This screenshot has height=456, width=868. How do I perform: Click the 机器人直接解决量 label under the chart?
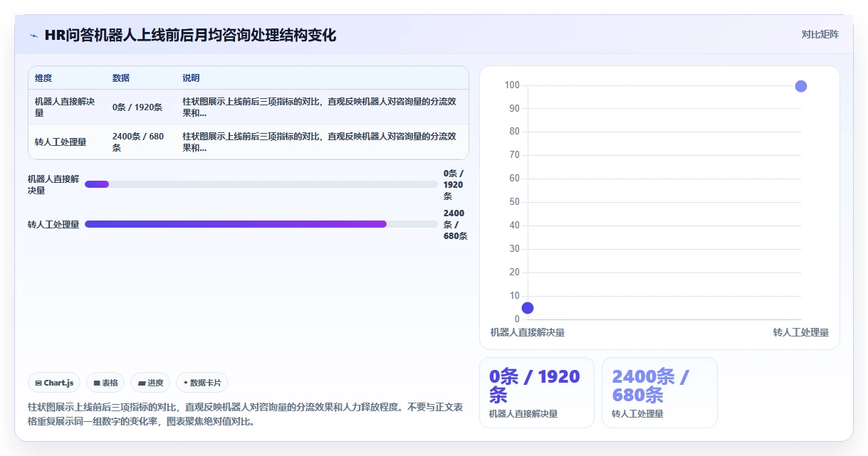528,332
